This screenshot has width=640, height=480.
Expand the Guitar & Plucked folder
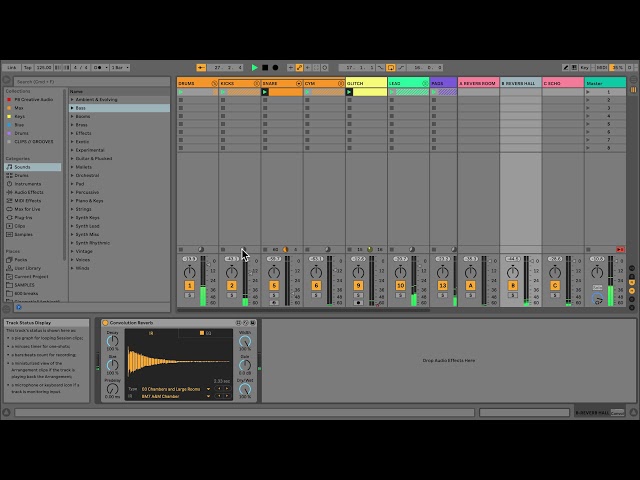coord(72,158)
